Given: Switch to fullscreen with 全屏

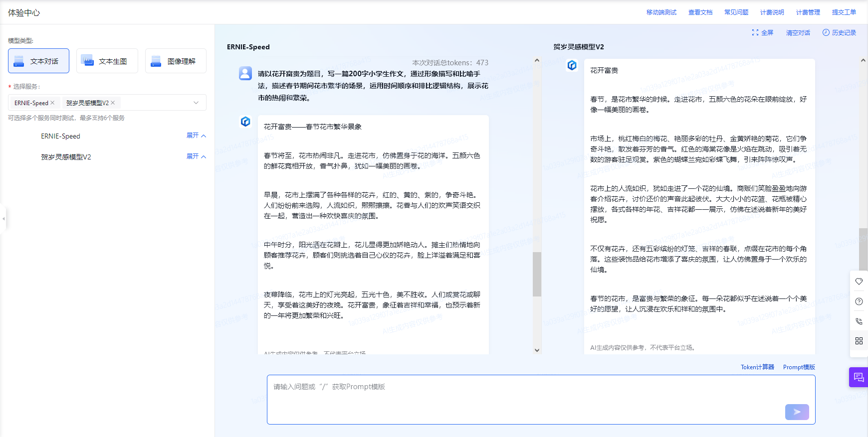Looking at the screenshot, I should (763, 32).
